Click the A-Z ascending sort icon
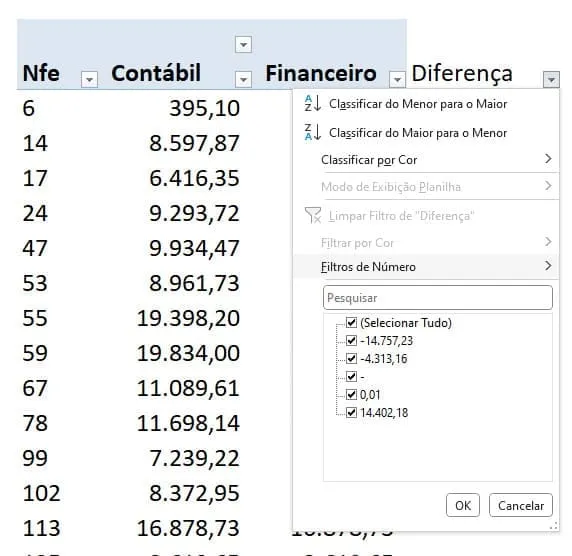 coord(313,103)
